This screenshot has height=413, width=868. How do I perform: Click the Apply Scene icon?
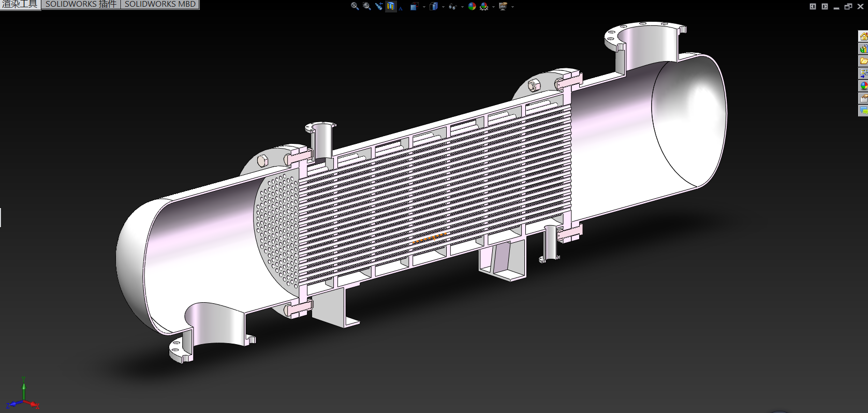pos(484,6)
